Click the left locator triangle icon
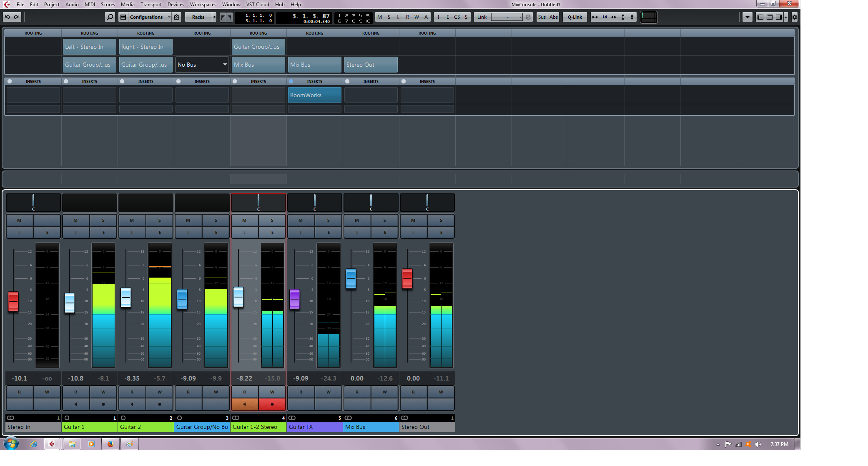Viewport: 868px width, 466px height. 223,17
